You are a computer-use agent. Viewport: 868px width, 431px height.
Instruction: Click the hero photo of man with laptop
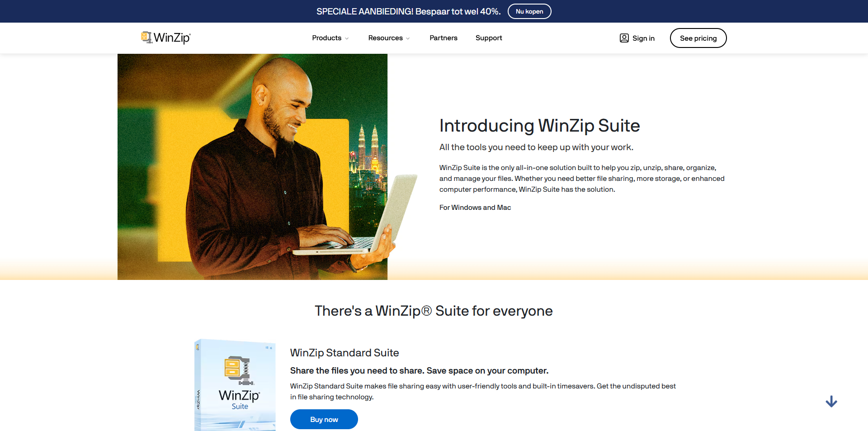(x=267, y=167)
